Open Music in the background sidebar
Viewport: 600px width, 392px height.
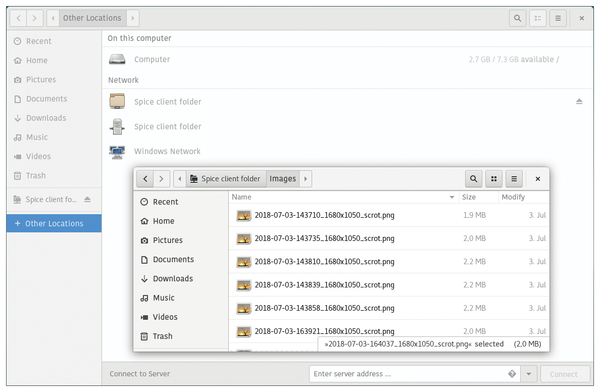coord(54,137)
